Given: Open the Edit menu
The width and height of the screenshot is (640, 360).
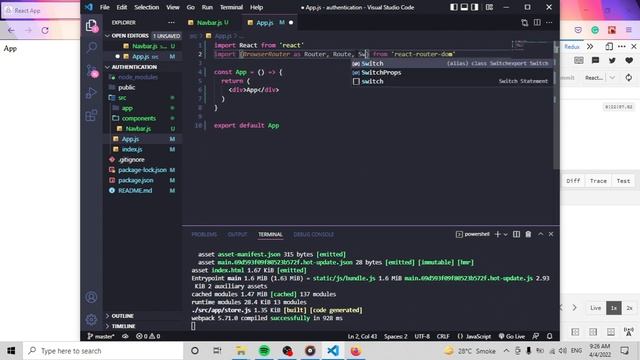Looking at the screenshot, I should 122,7.
